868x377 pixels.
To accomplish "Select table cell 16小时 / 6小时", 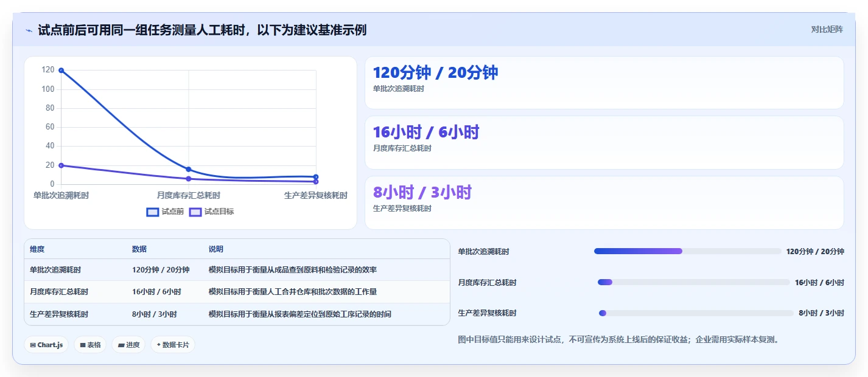I will [156, 292].
